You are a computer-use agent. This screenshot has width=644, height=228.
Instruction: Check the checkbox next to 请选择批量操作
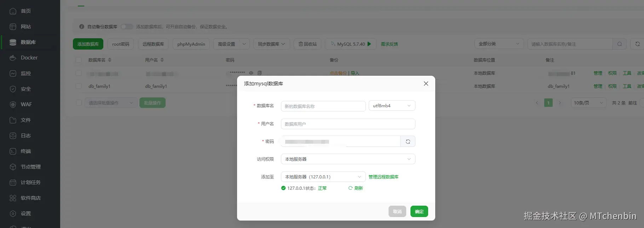coord(79,103)
